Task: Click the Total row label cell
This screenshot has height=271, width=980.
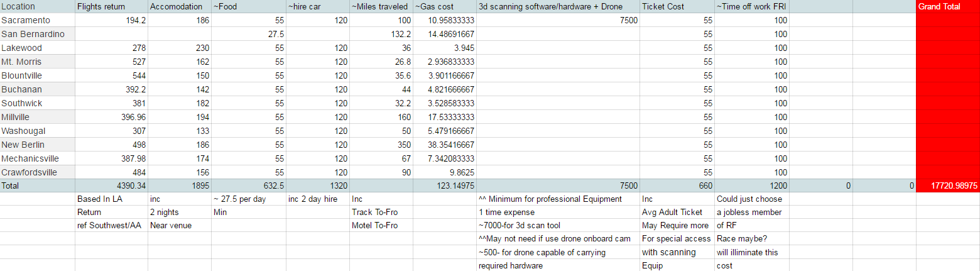Action: click(38, 185)
